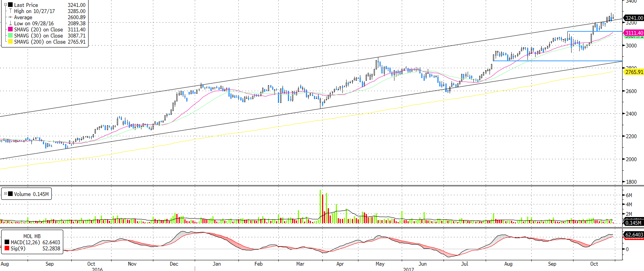644x271 pixels.
Task: Click the High marker icon in legend
Action: point(10,11)
